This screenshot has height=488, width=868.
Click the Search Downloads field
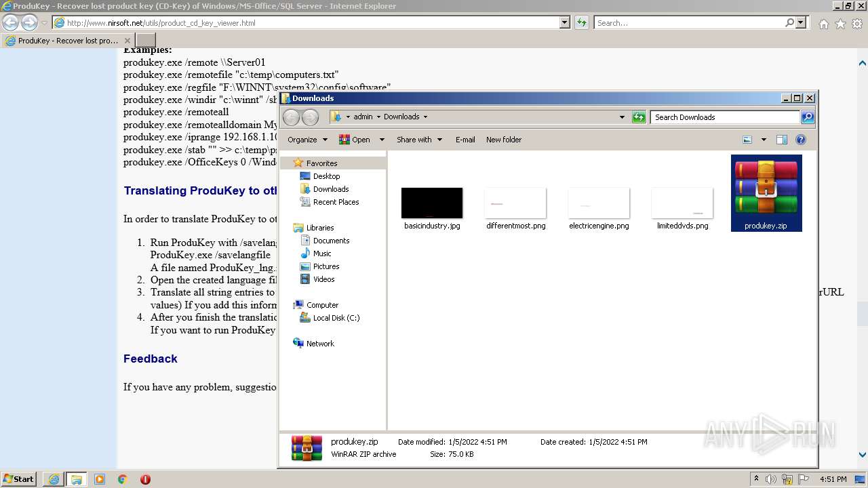[724, 117]
